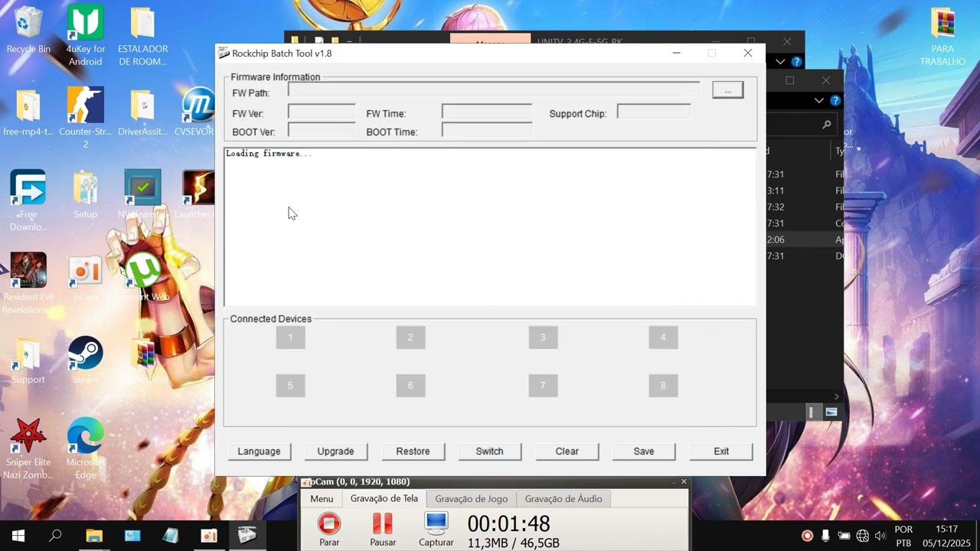Open the Recycle Bin desktop icon

coord(28,31)
